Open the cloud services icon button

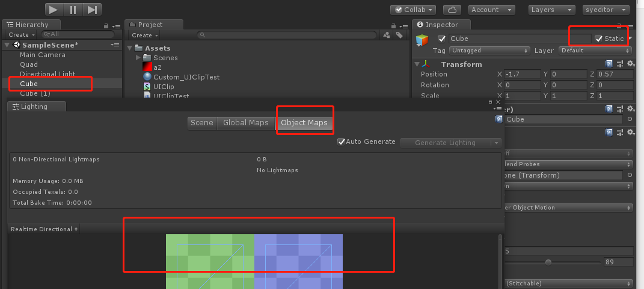pos(452,10)
